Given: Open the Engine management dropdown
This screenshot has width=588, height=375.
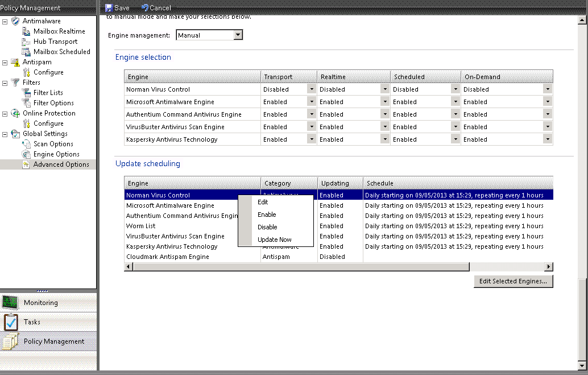Looking at the screenshot, I should point(238,35).
